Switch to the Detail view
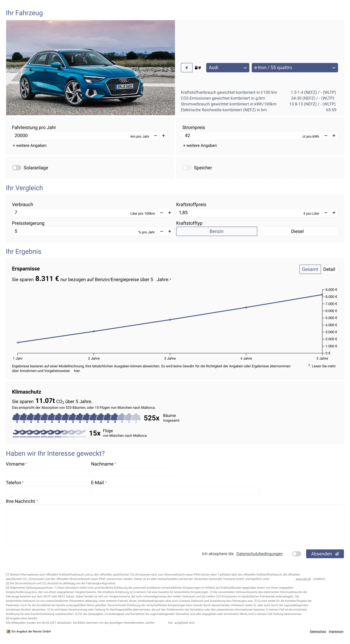Image resolution: width=350 pixels, height=644 pixels. click(329, 269)
